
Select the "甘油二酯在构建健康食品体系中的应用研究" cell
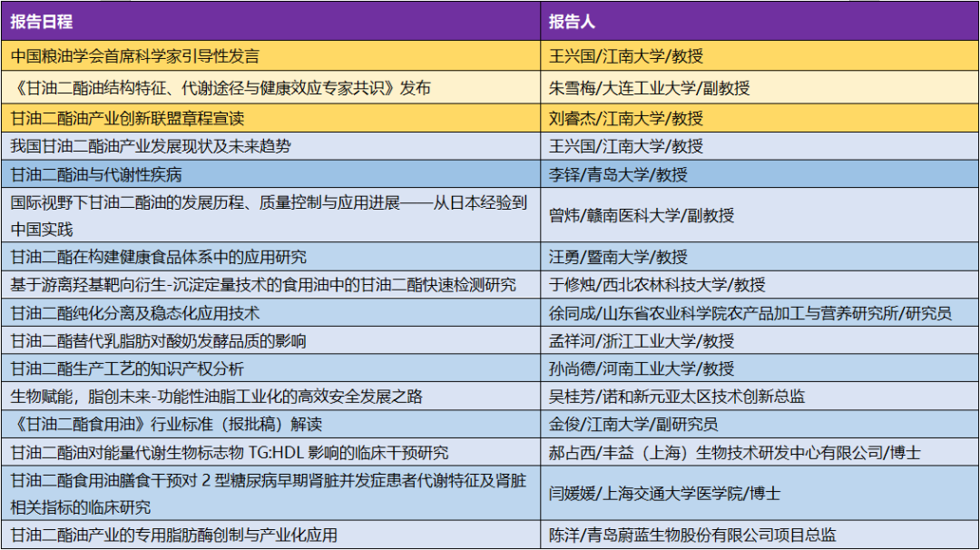(x=270, y=256)
